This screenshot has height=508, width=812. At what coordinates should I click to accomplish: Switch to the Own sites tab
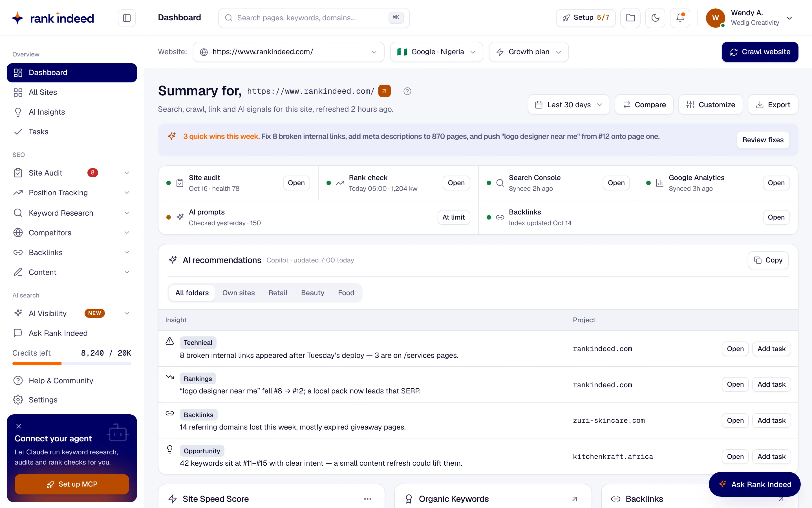tap(239, 293)
